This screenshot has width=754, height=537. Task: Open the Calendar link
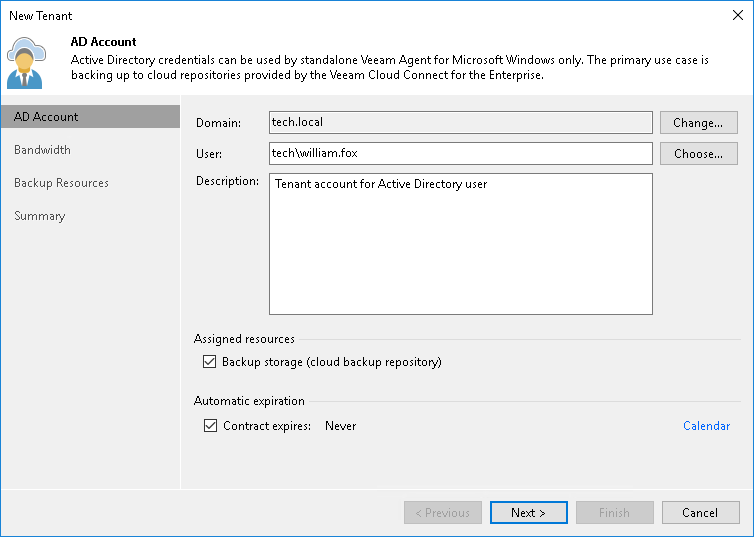click(706, 426)
